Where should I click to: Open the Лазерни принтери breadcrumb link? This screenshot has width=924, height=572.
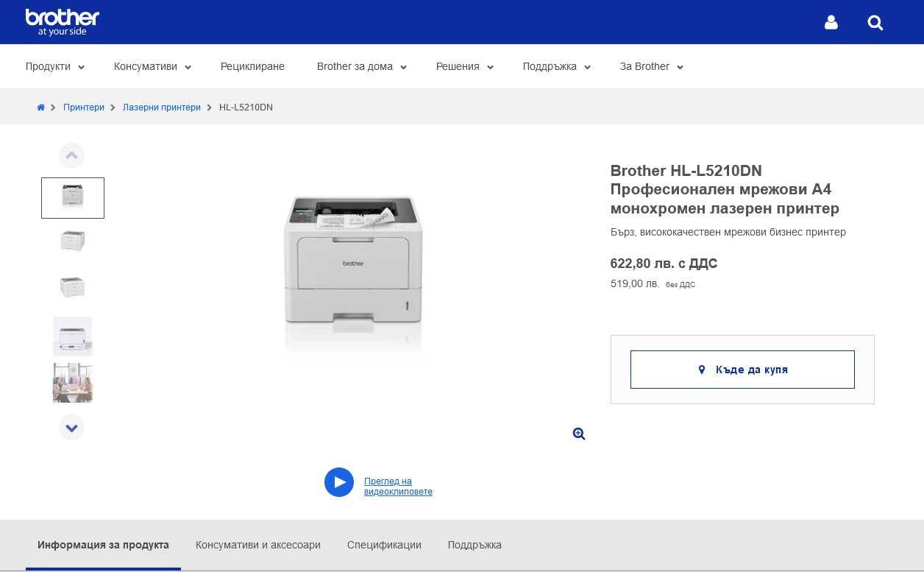click(x=162, y=107)
